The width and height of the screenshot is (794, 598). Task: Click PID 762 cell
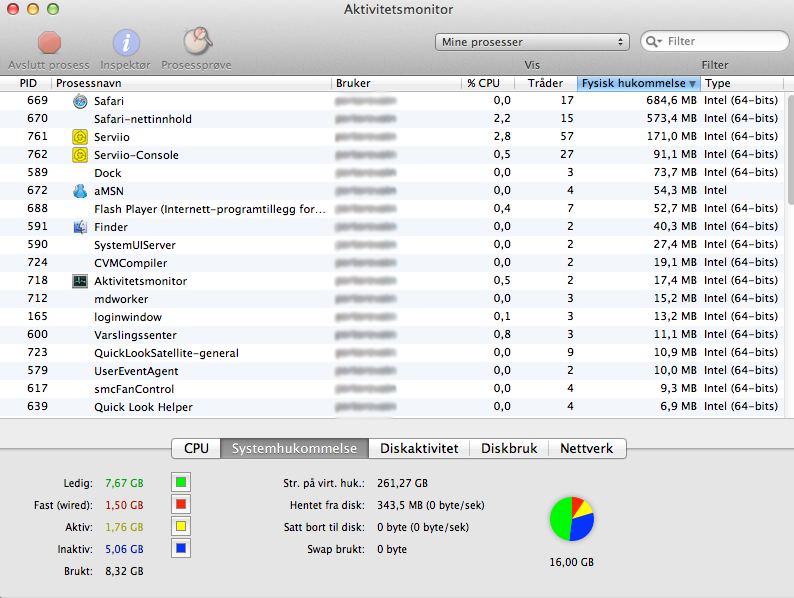click(x=37, y=154)
